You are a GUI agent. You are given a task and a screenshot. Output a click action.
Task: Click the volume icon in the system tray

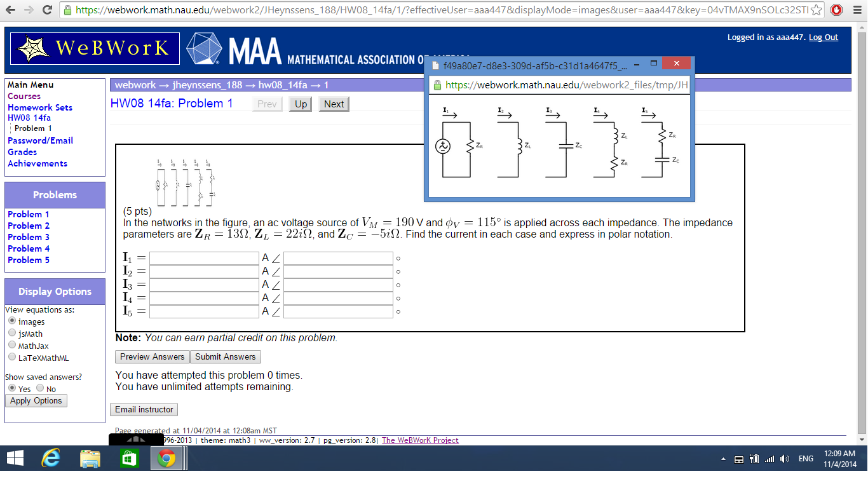tap(783, 458)
